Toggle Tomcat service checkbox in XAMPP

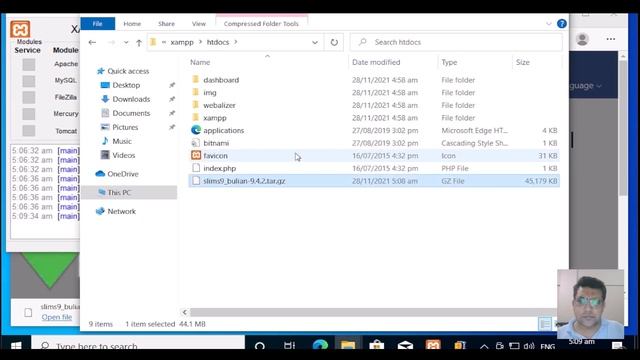(29, 131)
